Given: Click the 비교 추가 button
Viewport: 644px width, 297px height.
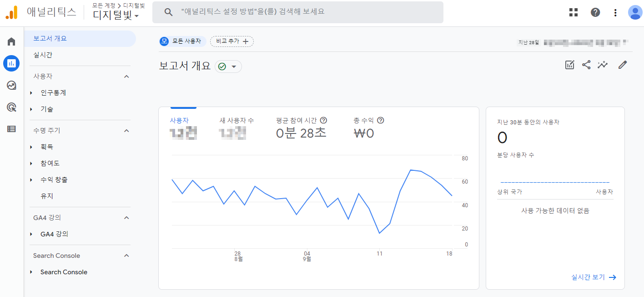Looking at the screenshot, I should tap(232, 41).
